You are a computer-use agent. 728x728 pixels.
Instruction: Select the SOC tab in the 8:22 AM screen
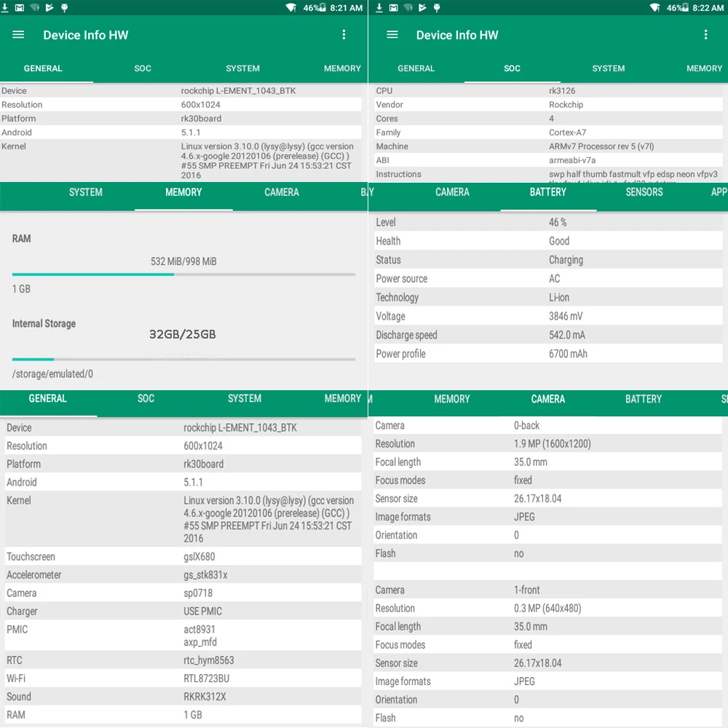(512, 68)
